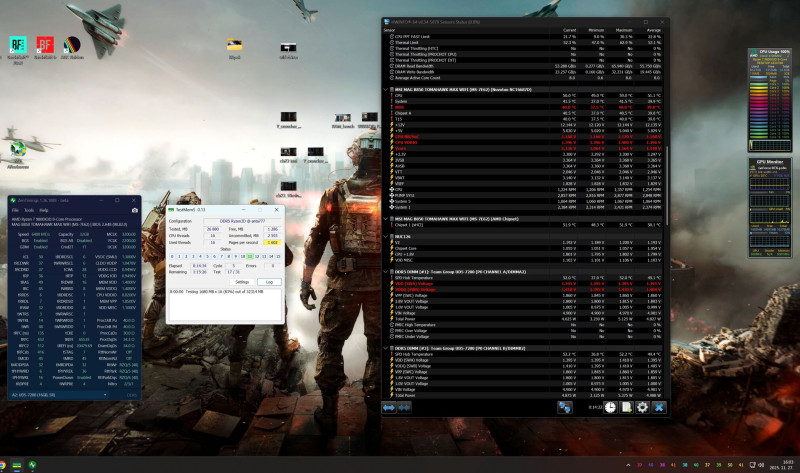Viewport: 800px width, 473px height.
Task: Click the Log button in TestMem5
Action: click(x=269, y=282)
